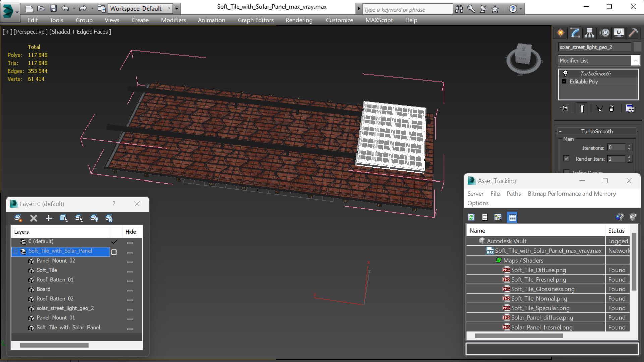
Task: Toggle hide for Board object
Action: click(130, 290)
